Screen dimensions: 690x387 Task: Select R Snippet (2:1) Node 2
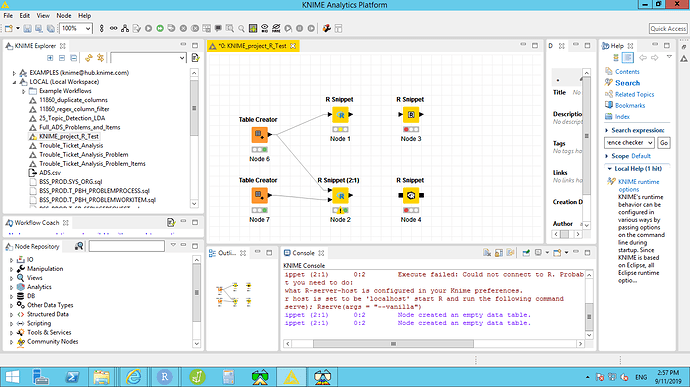(340, 195)
